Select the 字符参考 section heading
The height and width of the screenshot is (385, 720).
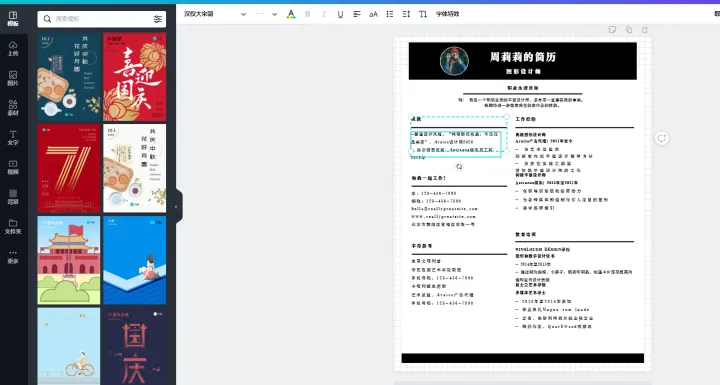click(422, 246)
